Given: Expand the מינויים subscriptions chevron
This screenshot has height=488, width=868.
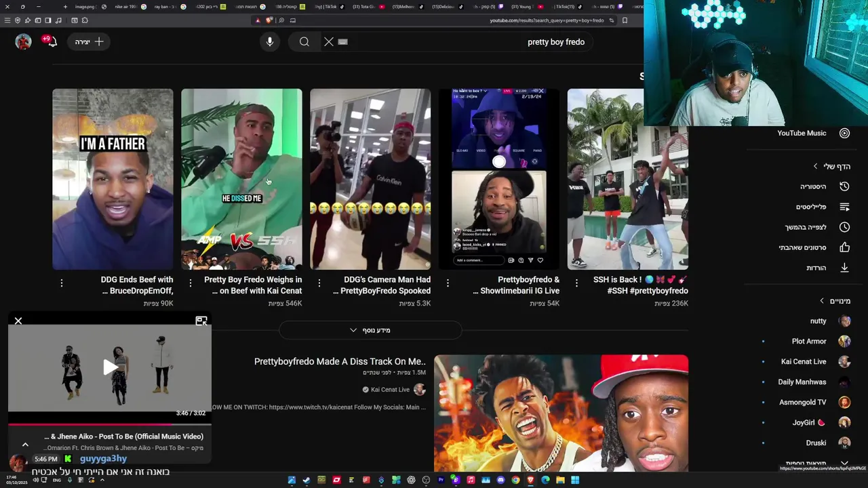Looking at the screenshot, I should 822,301.
